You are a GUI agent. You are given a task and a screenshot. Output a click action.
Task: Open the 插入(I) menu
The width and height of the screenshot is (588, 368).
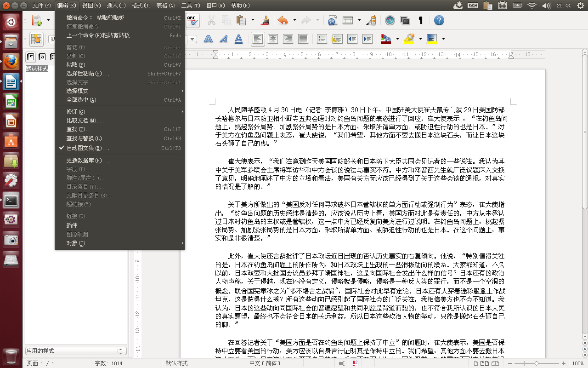tap(116, 6)
